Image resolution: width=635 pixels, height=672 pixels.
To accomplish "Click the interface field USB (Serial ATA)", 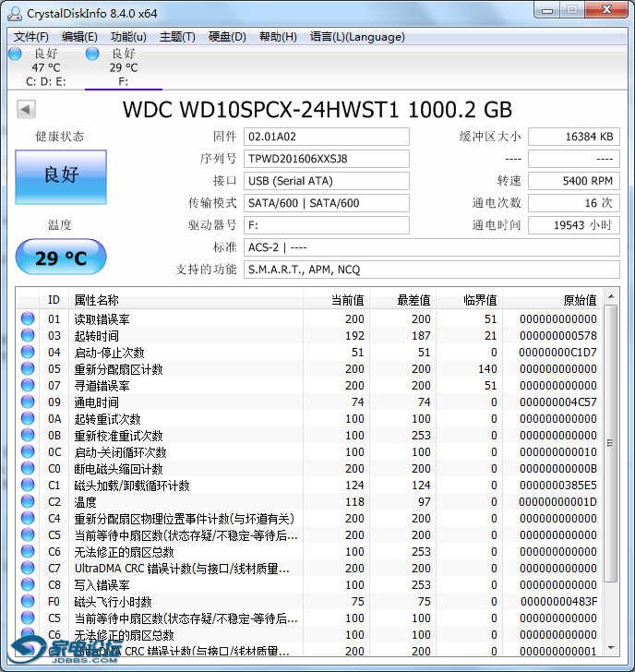I will point(327,181).
